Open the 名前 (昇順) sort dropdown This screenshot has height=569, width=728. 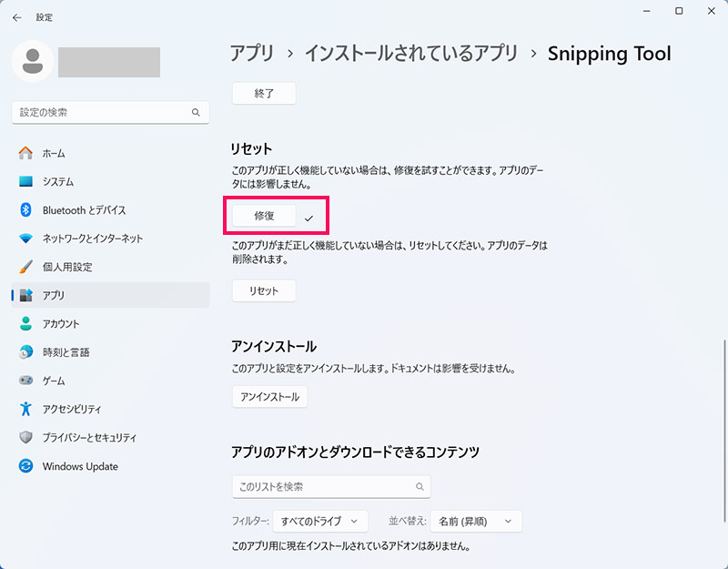(476, 521)
